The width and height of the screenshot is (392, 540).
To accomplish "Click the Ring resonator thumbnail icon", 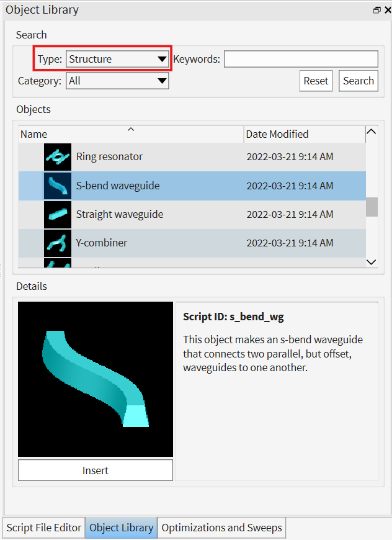I will point(58,156).
